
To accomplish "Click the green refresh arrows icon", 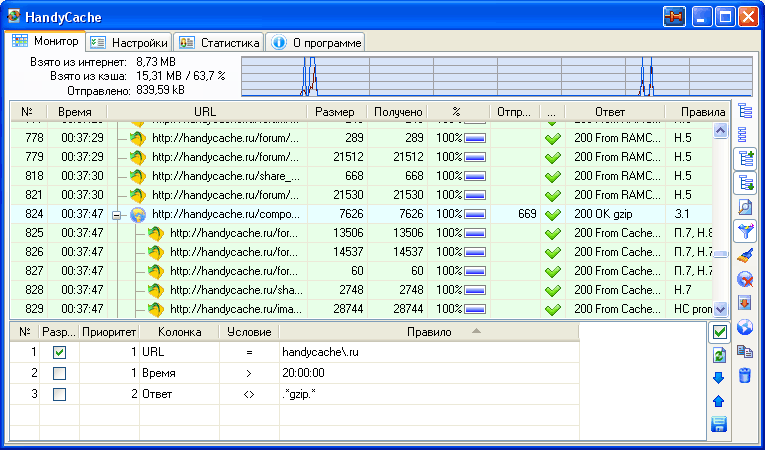I will point(720,355).
